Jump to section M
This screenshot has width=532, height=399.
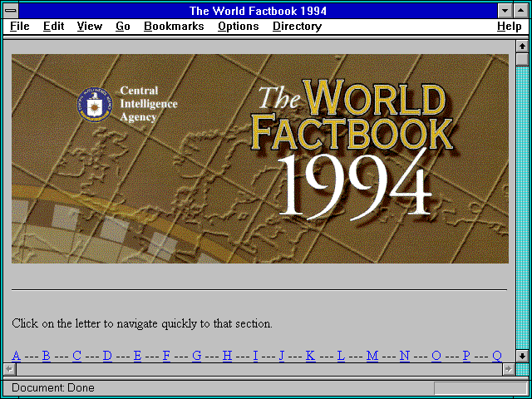click(372, 356)
